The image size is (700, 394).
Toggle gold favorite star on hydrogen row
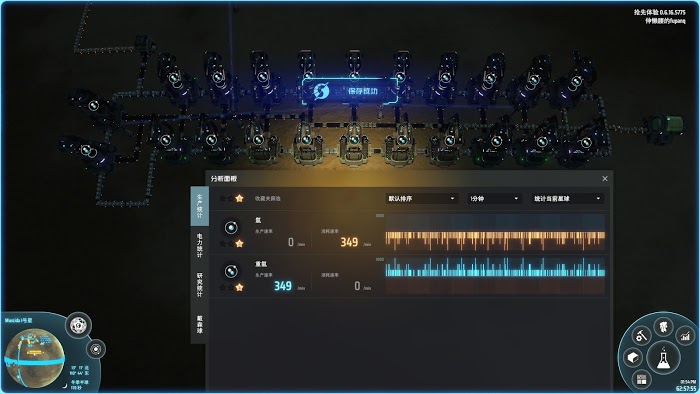[239, 243]
